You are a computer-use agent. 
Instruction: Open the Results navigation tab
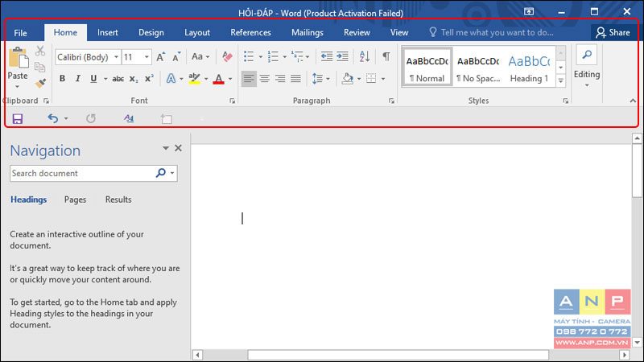[x=118, y=200]
